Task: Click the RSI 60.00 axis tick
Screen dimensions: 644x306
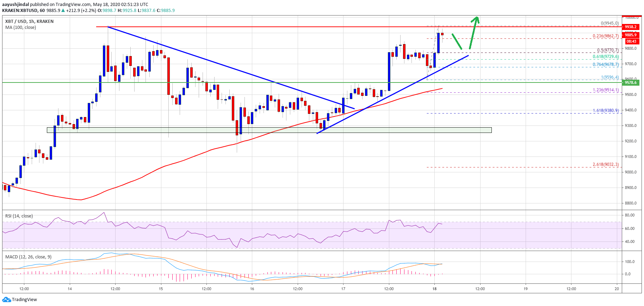Action: pos(630,228)
